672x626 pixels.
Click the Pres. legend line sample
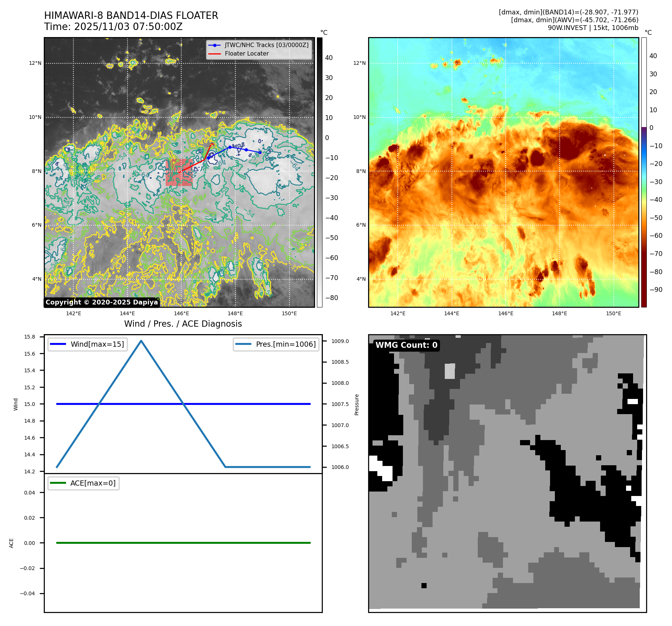click(x=243, y=344)
